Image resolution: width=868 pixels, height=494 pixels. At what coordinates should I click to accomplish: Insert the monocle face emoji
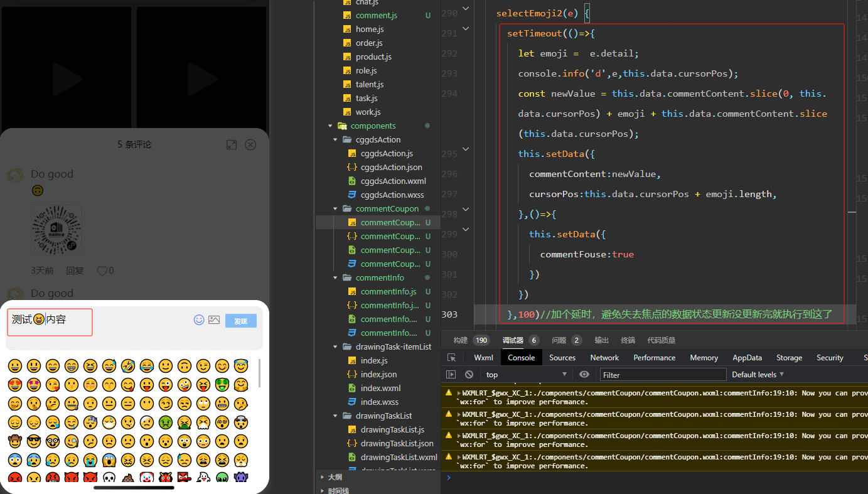[72, 441]
